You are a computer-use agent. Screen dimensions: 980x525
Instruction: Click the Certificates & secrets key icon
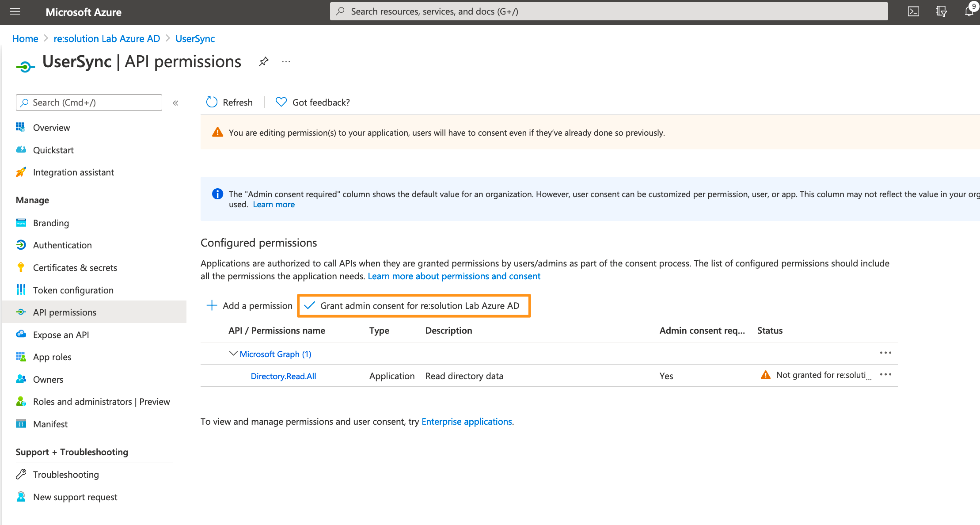pyautogui.click(x=21, y=267)
